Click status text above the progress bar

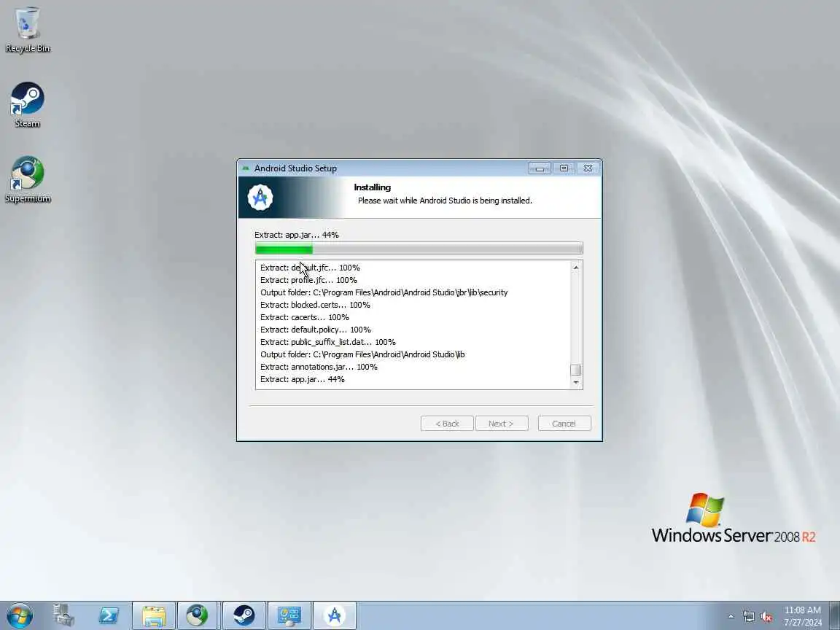pos(297,235)
